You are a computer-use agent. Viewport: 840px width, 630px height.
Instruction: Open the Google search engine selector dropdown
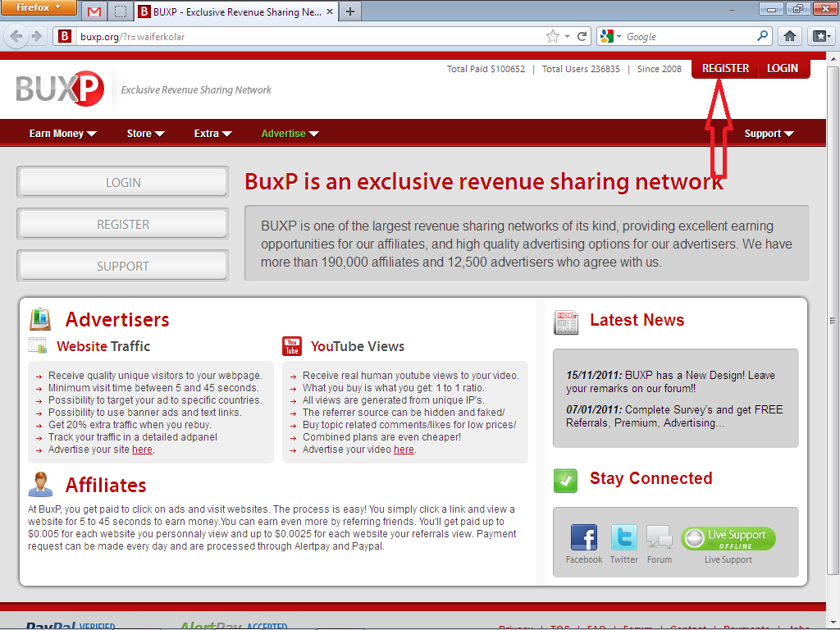[610, 36]
